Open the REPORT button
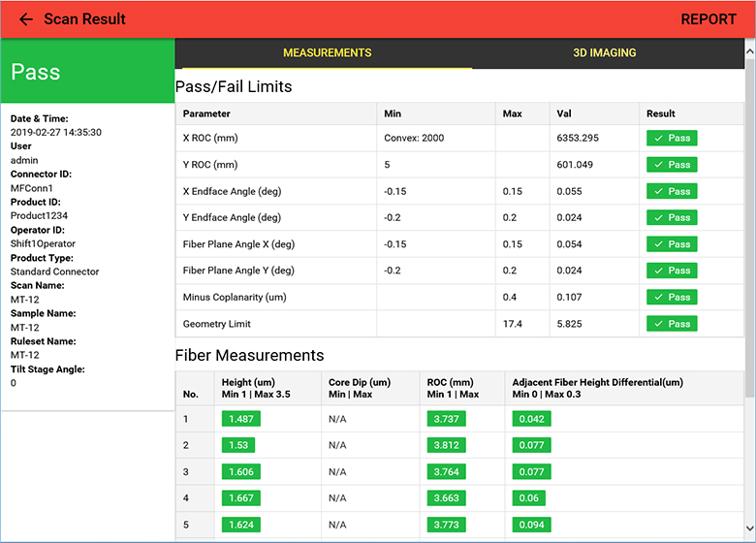This screenshot has height=543, width=756. (709, 19)
